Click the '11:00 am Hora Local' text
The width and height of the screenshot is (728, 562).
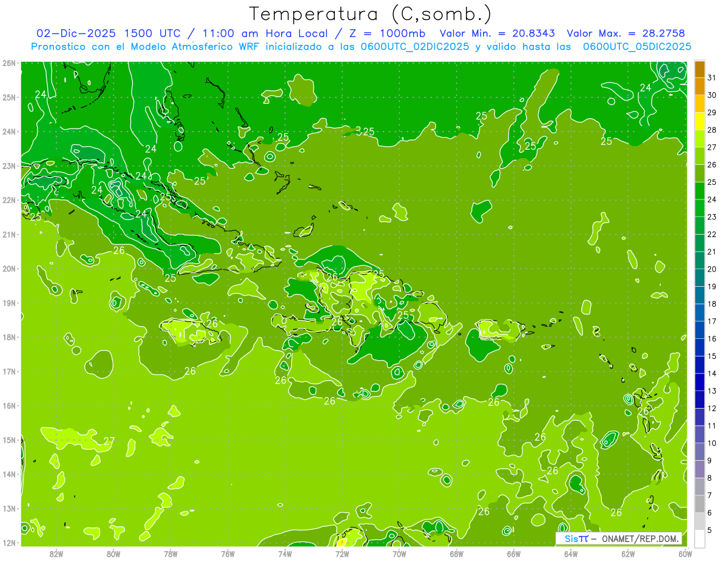(x=265, y=33)
